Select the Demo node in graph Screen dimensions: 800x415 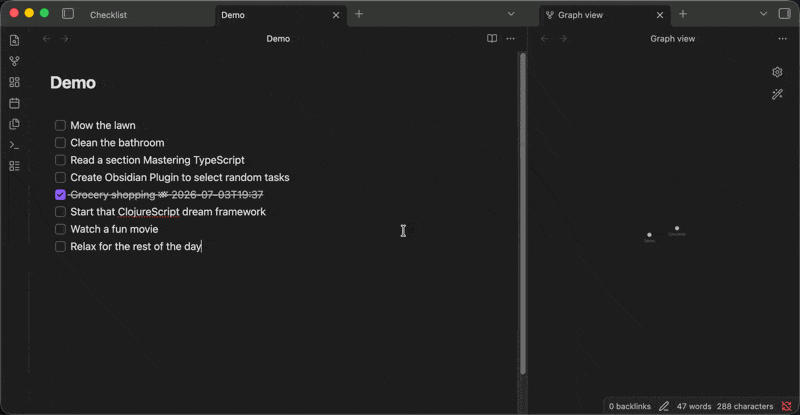pos(649,235)
